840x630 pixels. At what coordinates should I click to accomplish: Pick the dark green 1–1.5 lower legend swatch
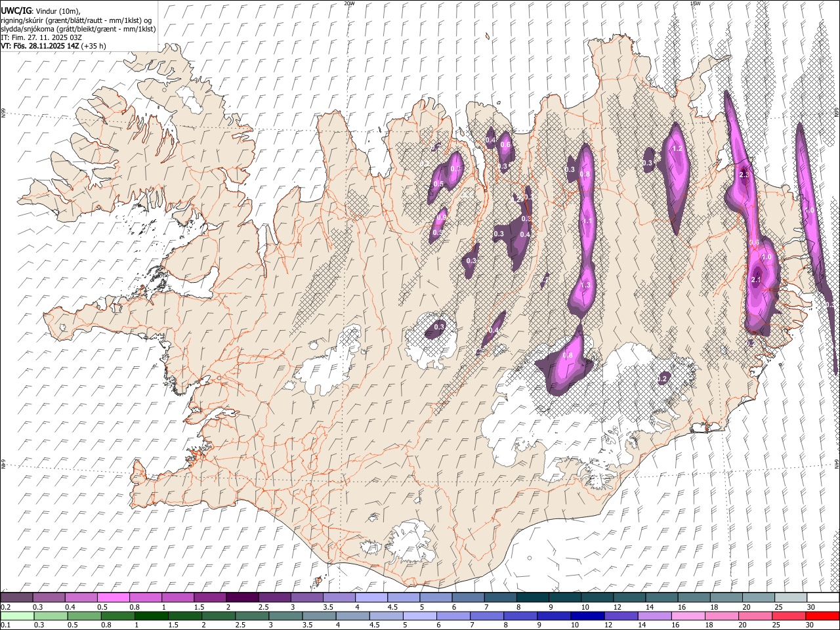pyautogui.click(x=152, y=616)
